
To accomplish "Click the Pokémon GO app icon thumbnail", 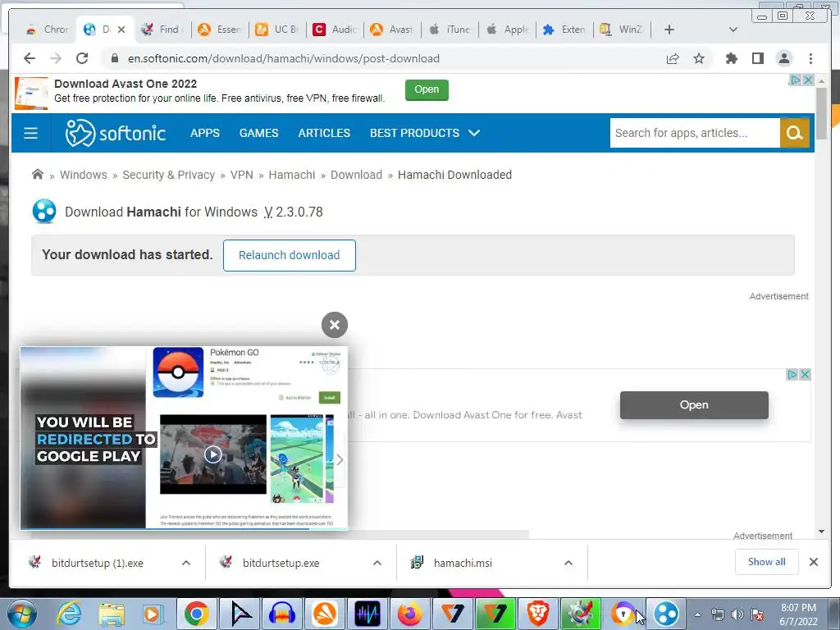I will [x=178, y=372].
